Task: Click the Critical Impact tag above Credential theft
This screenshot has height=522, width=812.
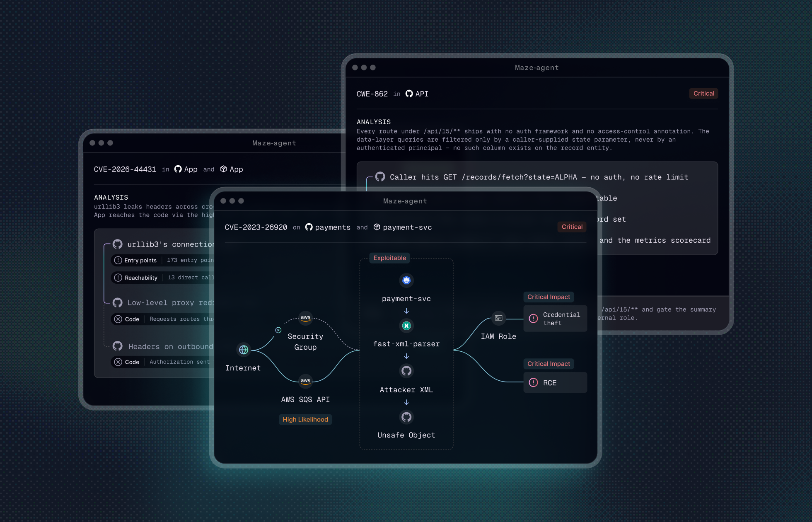Action: 549,297
